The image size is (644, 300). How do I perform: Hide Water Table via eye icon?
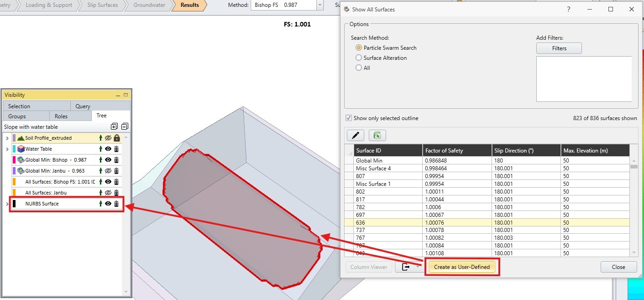[108, 149]
